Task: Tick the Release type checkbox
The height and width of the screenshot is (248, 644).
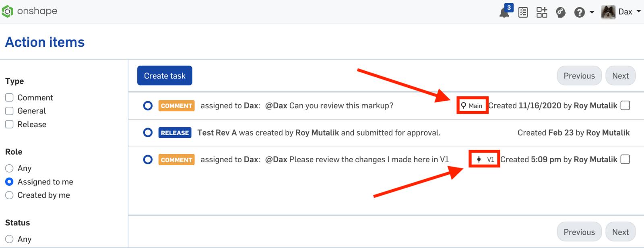Action: 9,124
